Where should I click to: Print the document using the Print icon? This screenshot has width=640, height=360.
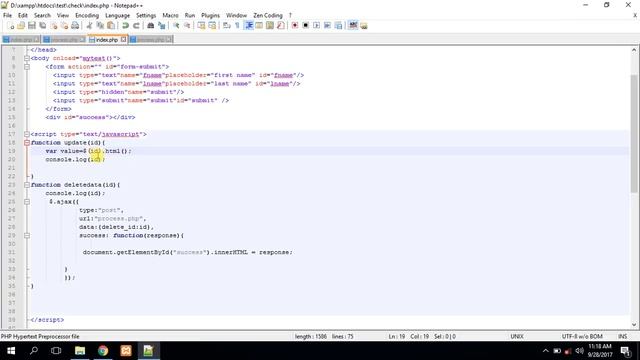pos(75,26)
